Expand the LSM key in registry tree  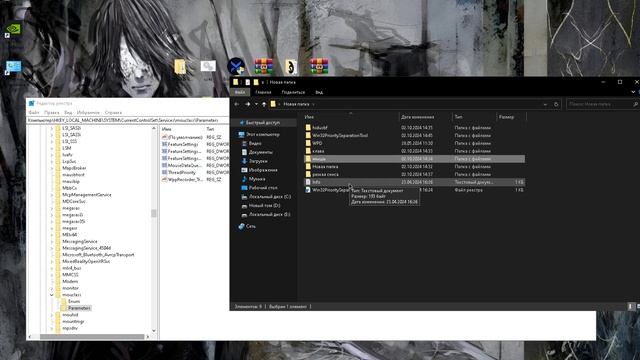[51, 148]
